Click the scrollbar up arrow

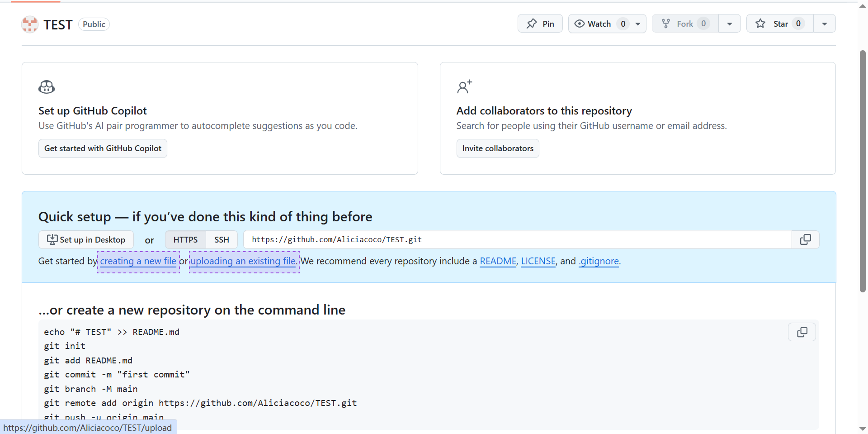(863, 6)
